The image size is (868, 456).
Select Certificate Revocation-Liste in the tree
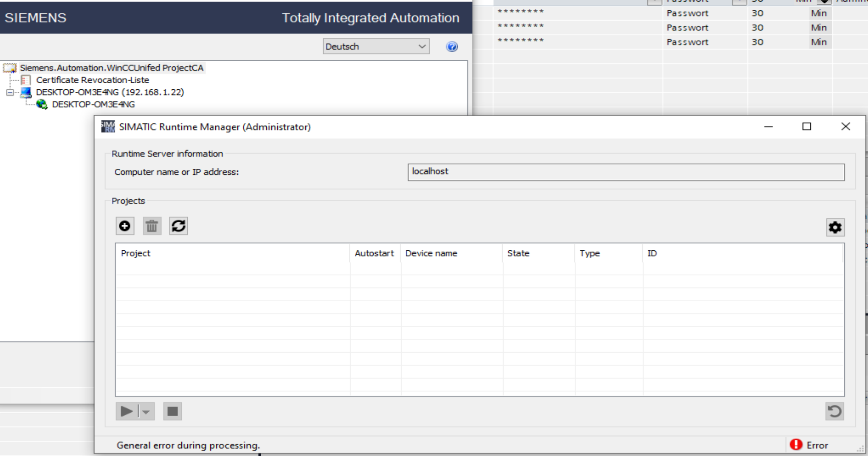tap(93, 80)
